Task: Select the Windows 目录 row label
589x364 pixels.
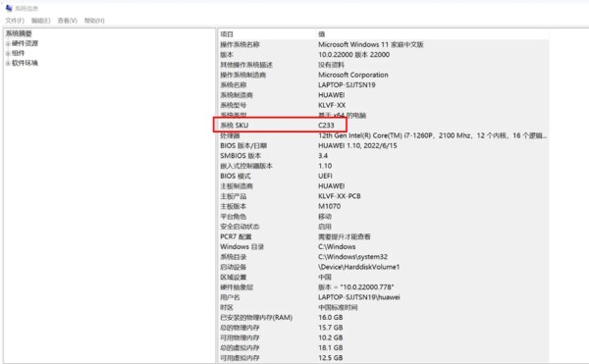Action: pyautogui.click(x=242, y=247)
